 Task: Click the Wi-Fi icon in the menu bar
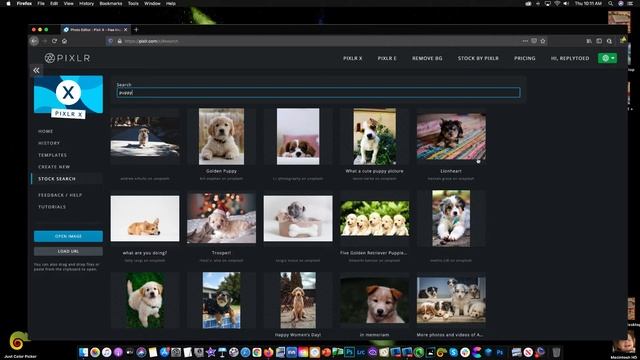[557, 3]
